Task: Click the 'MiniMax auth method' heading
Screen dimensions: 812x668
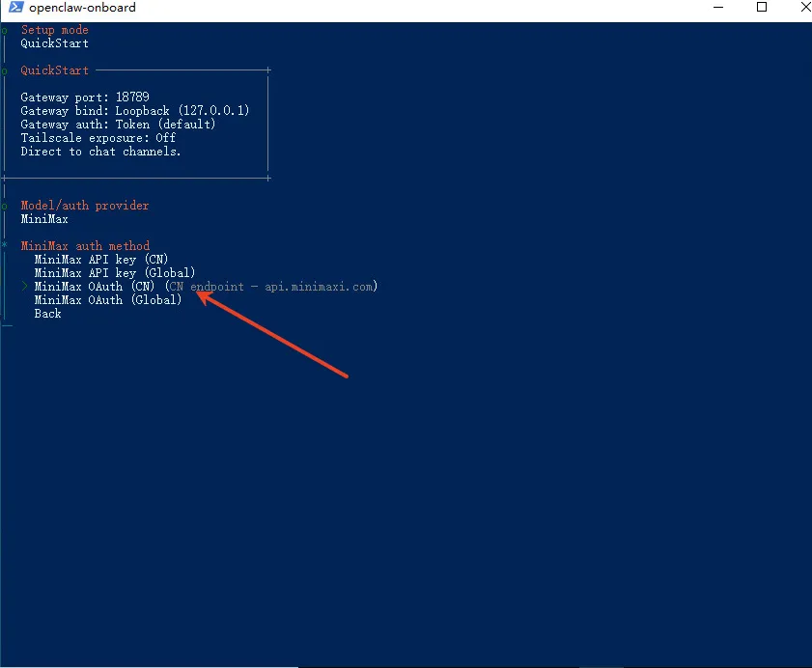Action: (x=85, y=246)
